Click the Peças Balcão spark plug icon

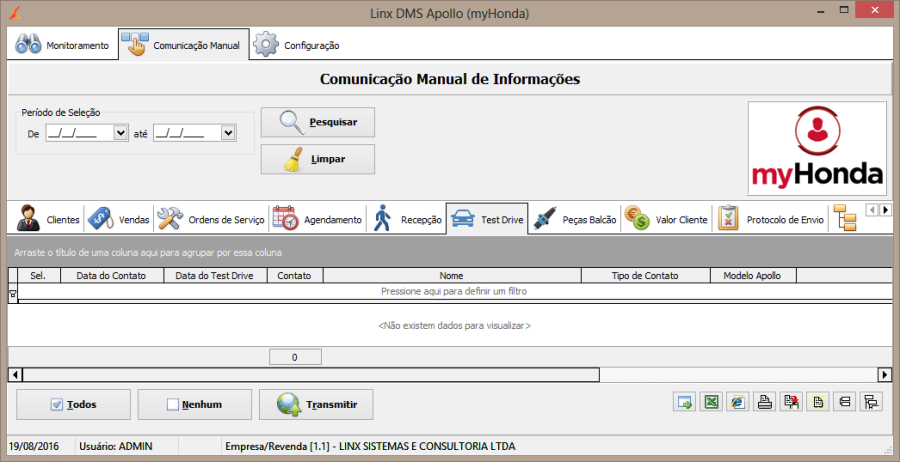[544, 218]
